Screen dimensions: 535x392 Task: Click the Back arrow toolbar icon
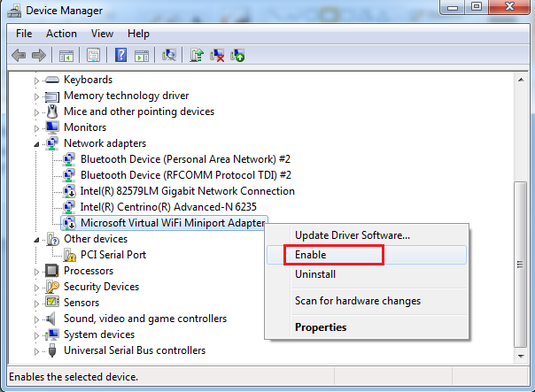click(19, 55)
